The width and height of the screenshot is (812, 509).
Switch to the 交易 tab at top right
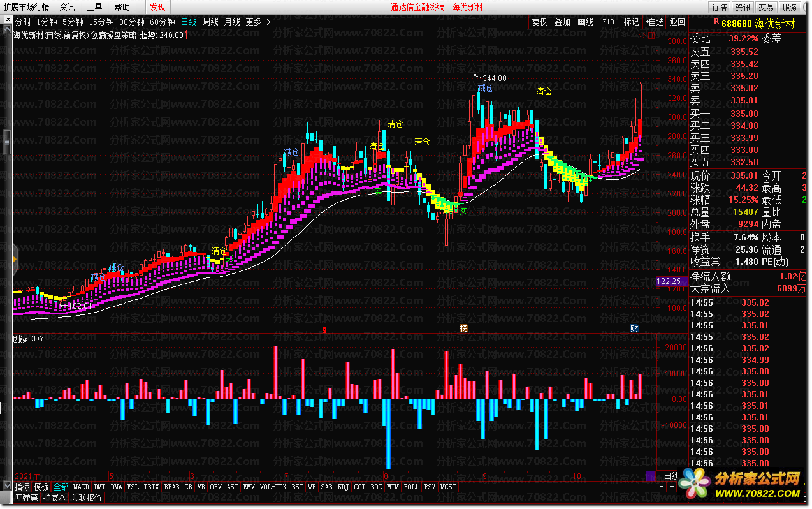[x=766, y=8]
